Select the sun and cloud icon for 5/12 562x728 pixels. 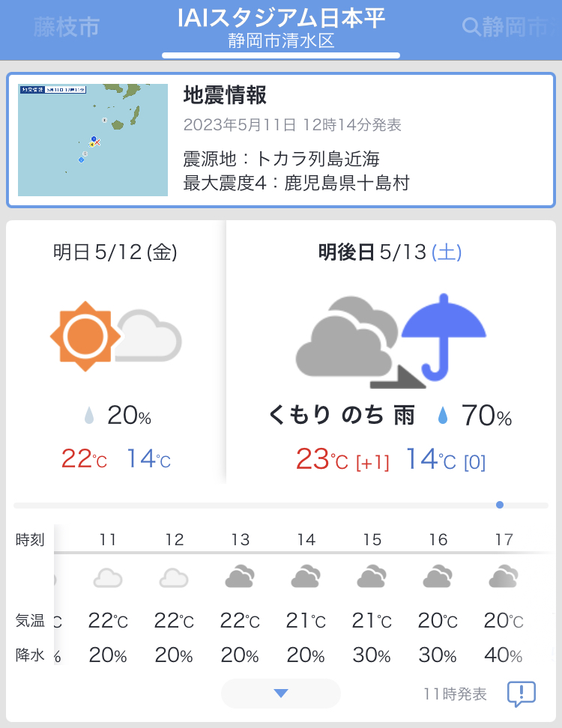pyautogui.click(x=115, y=336)
